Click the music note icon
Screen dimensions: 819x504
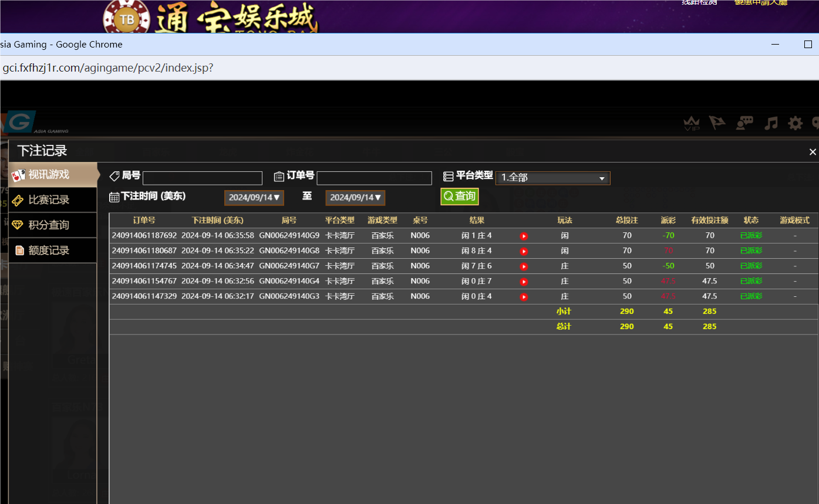coord(771,123)
